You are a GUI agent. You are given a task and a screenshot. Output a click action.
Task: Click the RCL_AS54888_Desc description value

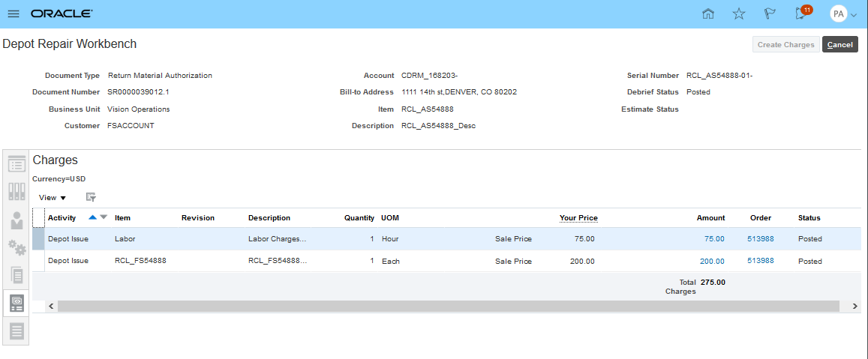point(438,126)
